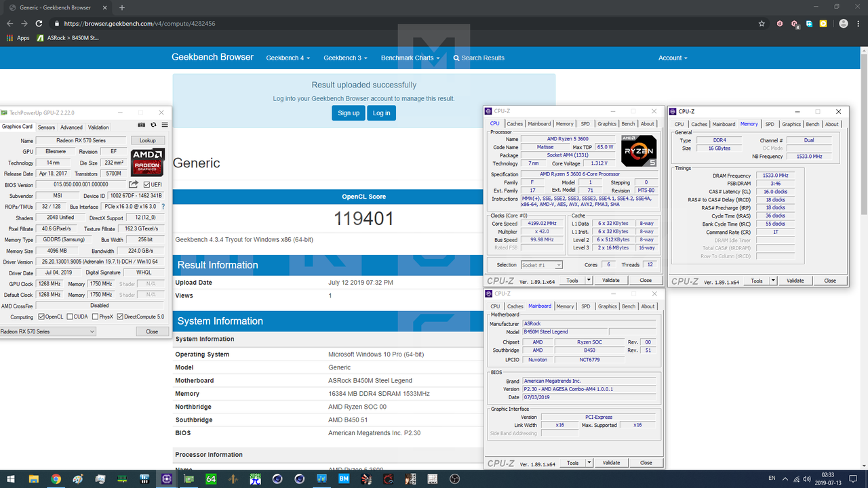Open File Explorer from taskbar
The image size is (868, 488).
[x=33, y=479]
